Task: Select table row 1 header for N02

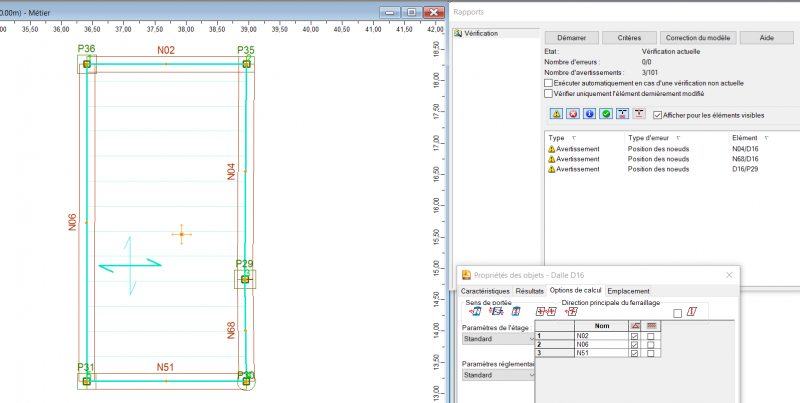Action: pos(555,336)
